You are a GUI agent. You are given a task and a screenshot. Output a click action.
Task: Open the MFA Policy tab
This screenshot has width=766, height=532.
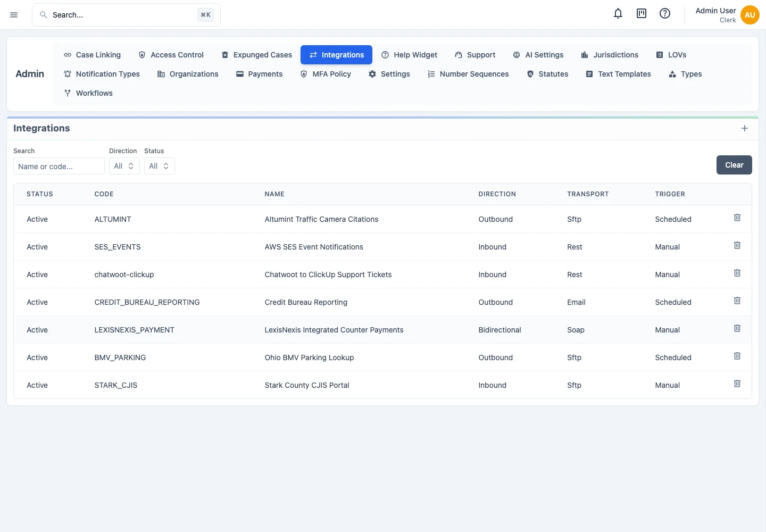(326, 74)
